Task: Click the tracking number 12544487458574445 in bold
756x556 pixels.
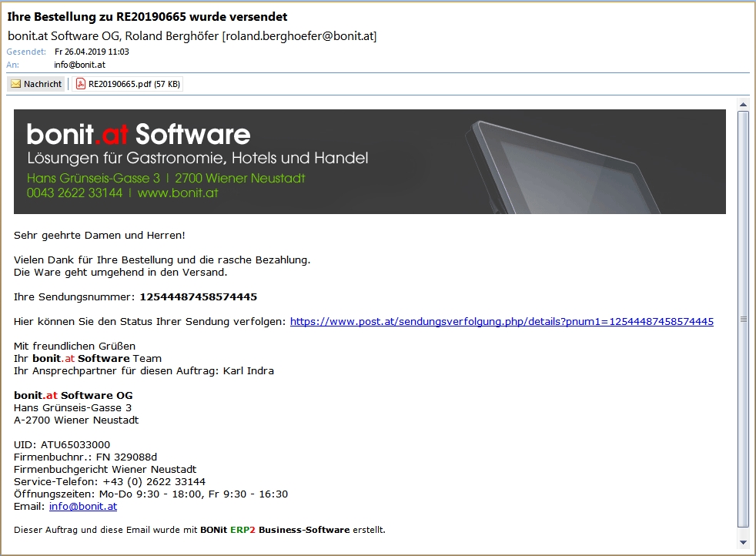Action: (x=198, y=297)
